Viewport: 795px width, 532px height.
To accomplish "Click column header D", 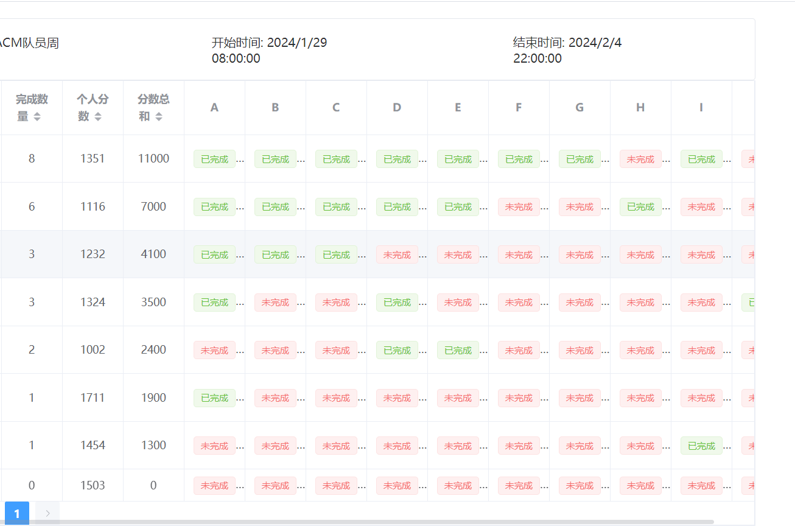I will pos(397,107).
